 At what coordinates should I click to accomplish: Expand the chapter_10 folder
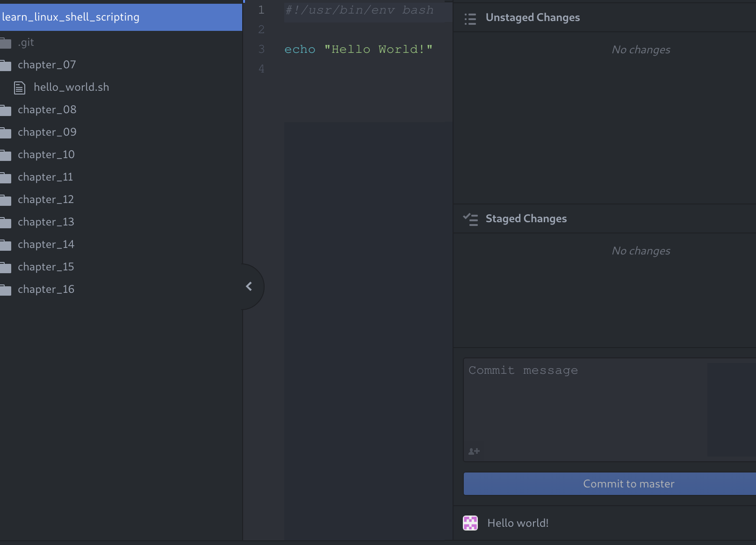point(46,154)
